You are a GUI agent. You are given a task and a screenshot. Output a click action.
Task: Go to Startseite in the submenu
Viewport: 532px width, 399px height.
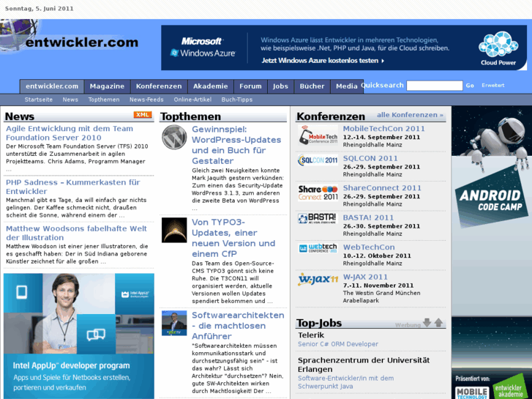[x=39, y=100]
